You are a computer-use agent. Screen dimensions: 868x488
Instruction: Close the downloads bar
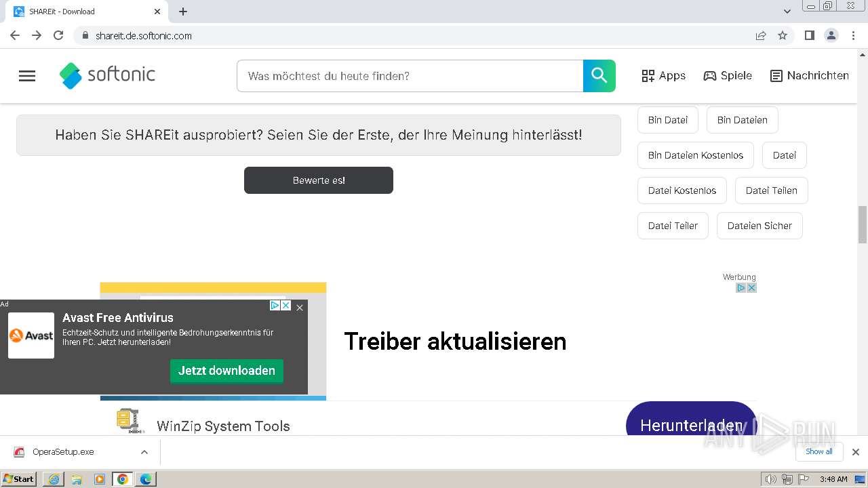coord(855,452)
